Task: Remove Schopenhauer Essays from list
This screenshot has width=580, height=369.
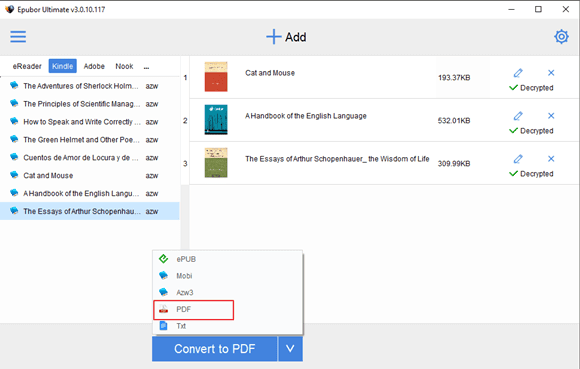Action: coord(551,159)
